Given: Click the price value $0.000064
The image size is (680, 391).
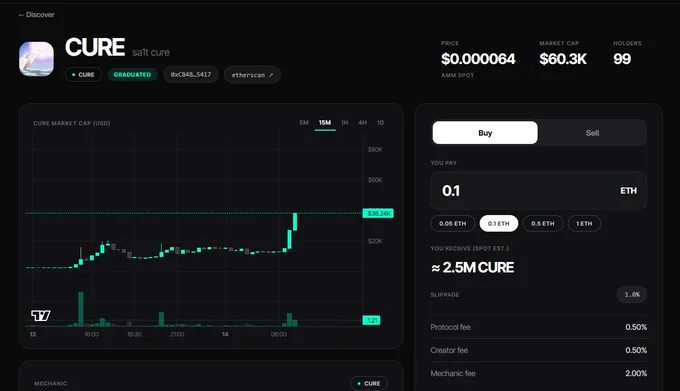Looking at the screenshot, I should [x=478, y=59].
